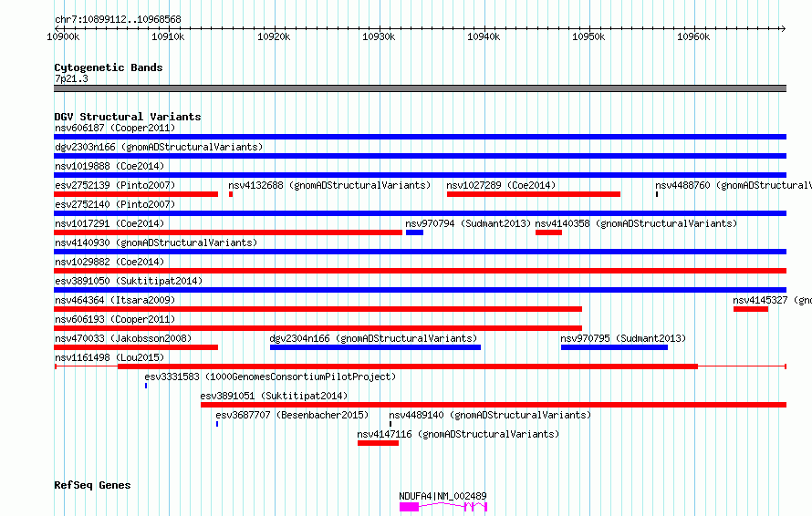Click the chr7:10899112..10968568 position text

tap(118, 19)
